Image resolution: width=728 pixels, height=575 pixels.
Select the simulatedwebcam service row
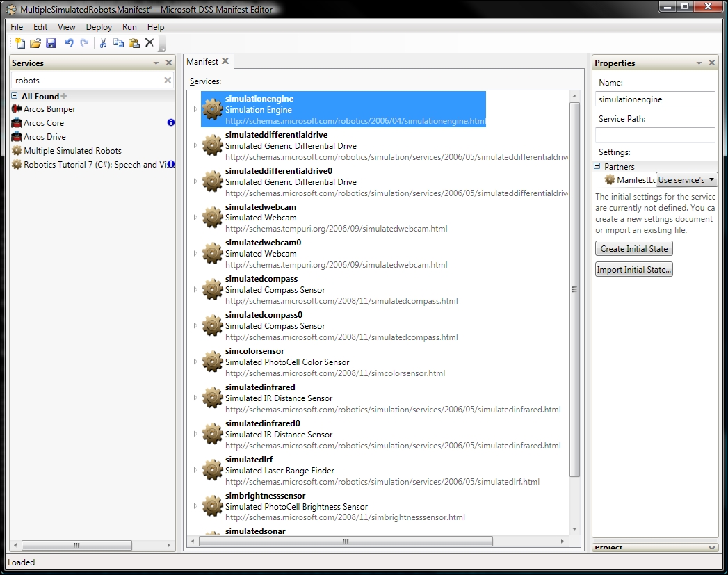point(325,218)
